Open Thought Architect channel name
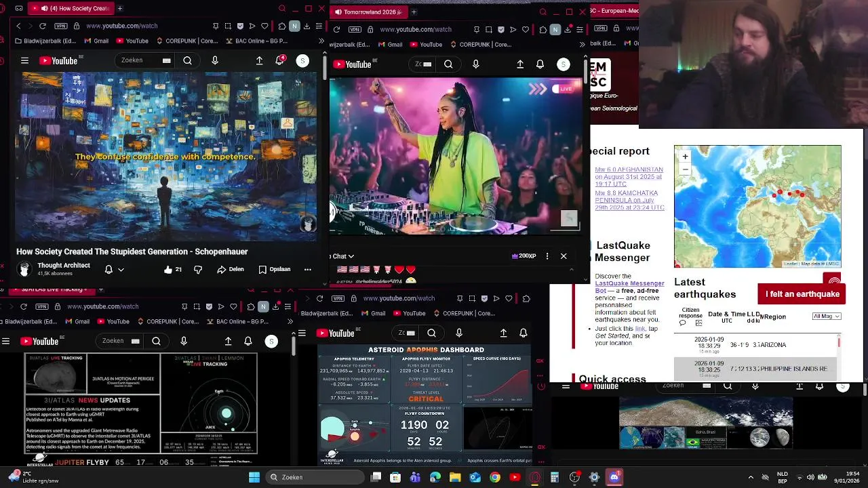The width and height of the screenshot is (868, 488). 64,265
